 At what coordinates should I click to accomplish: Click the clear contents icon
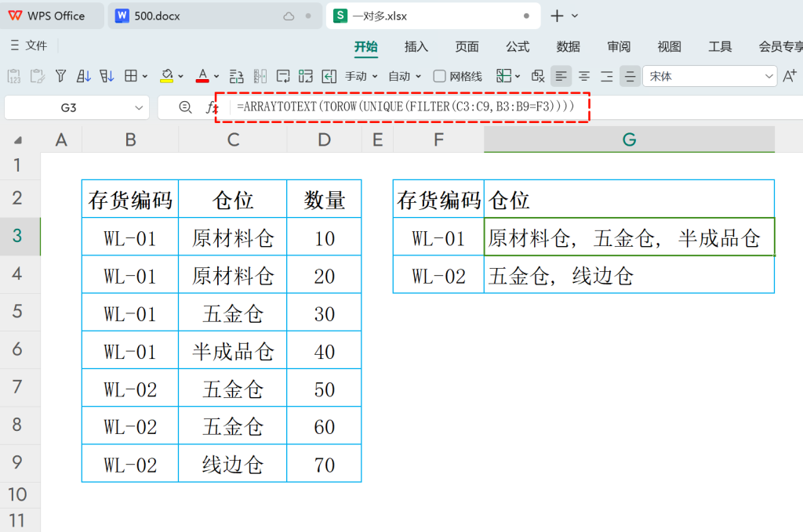[538, 76]
